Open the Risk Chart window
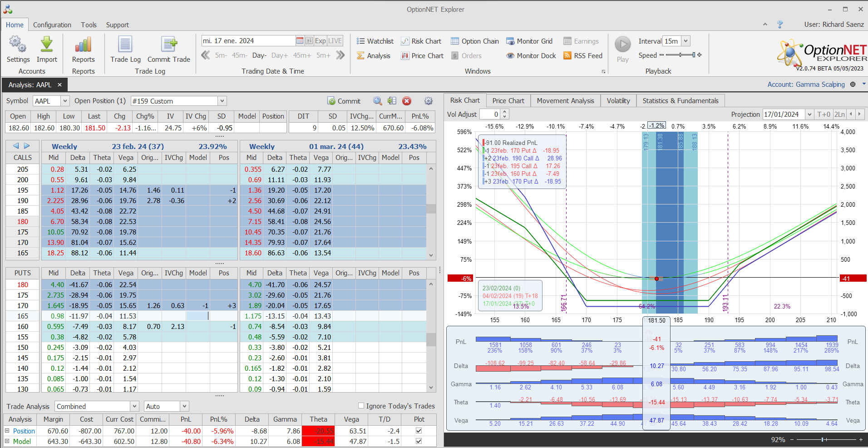This screenshot has width=868, height=448. [x=421, y=41]
